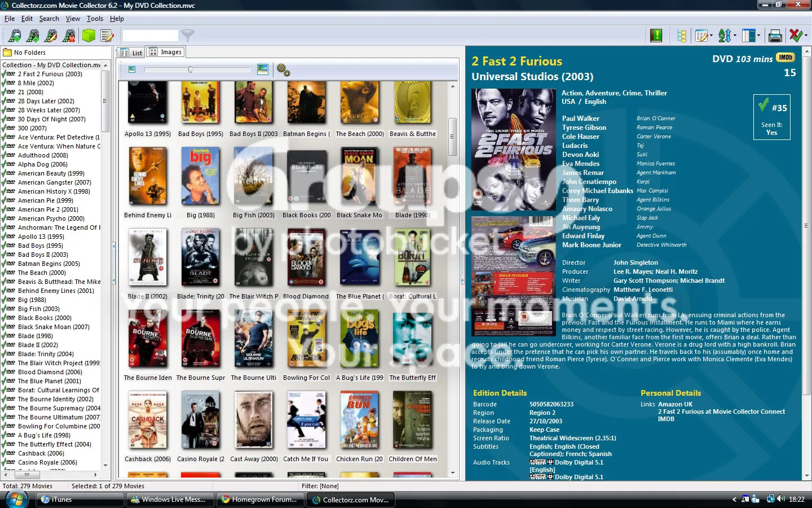Click the director name John Singleton
The image size is (812, 508).
click(x=636, y=262)
